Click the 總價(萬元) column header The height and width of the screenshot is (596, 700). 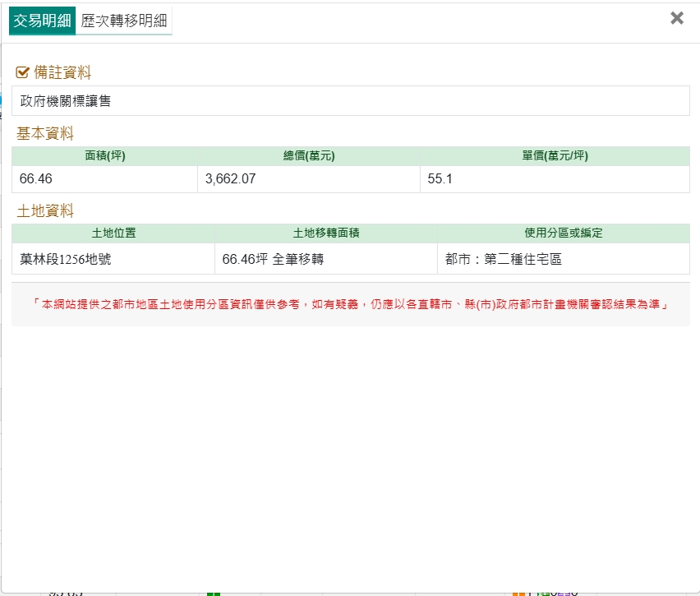point(308,156)
